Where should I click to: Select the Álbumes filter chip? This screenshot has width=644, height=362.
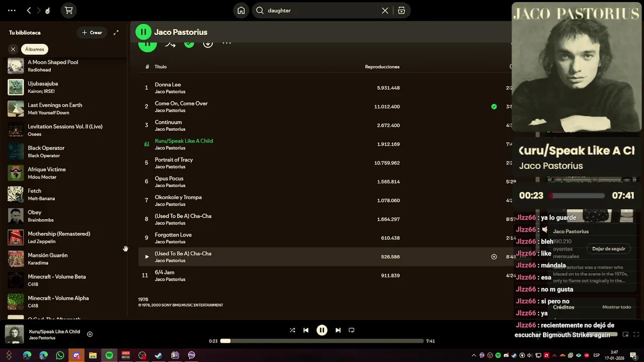[35, 49]
